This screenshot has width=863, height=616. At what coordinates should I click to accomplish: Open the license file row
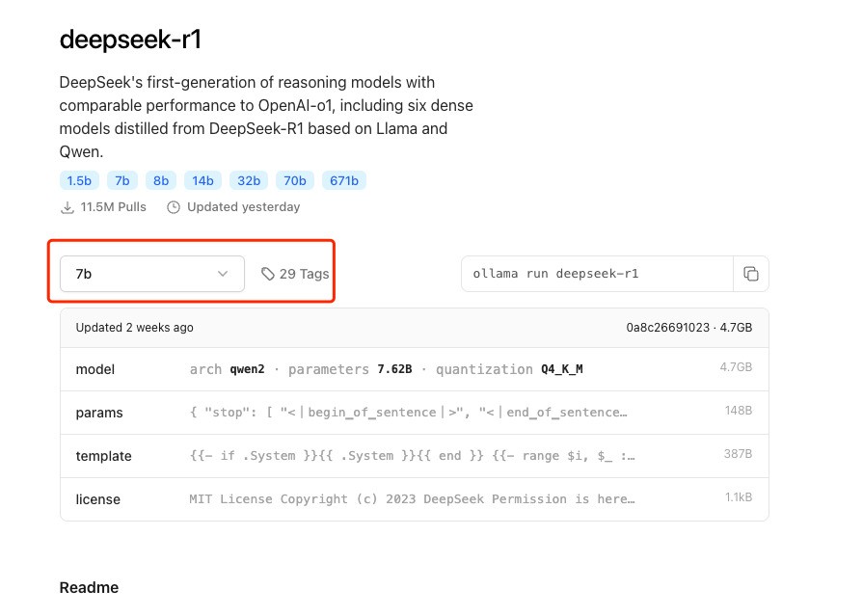[414, 499]
